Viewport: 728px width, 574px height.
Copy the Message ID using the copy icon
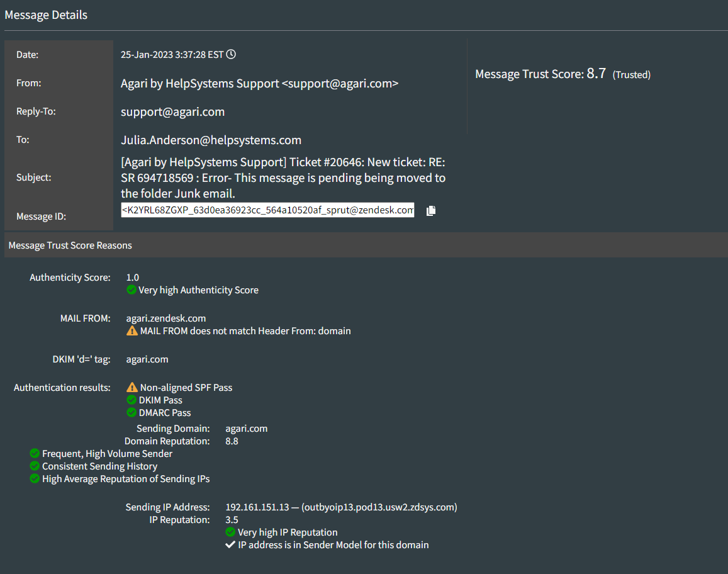click(x=430, y=210)
